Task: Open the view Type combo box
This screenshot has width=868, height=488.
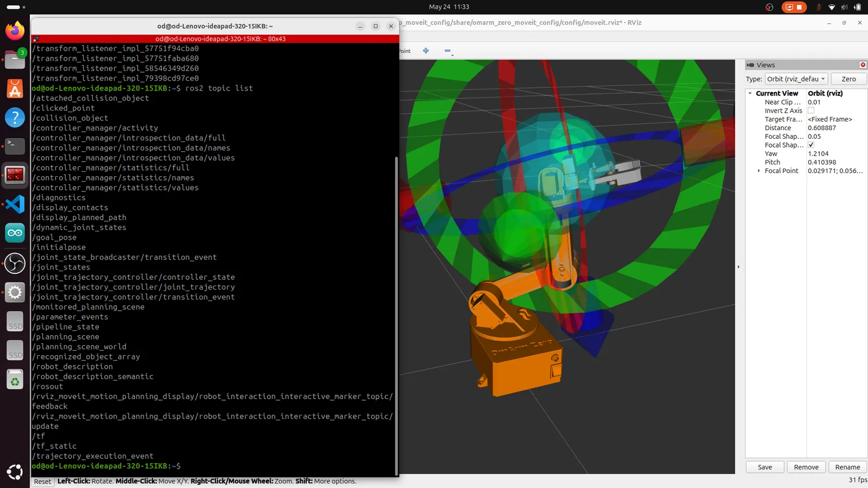Action: point(796,79)
